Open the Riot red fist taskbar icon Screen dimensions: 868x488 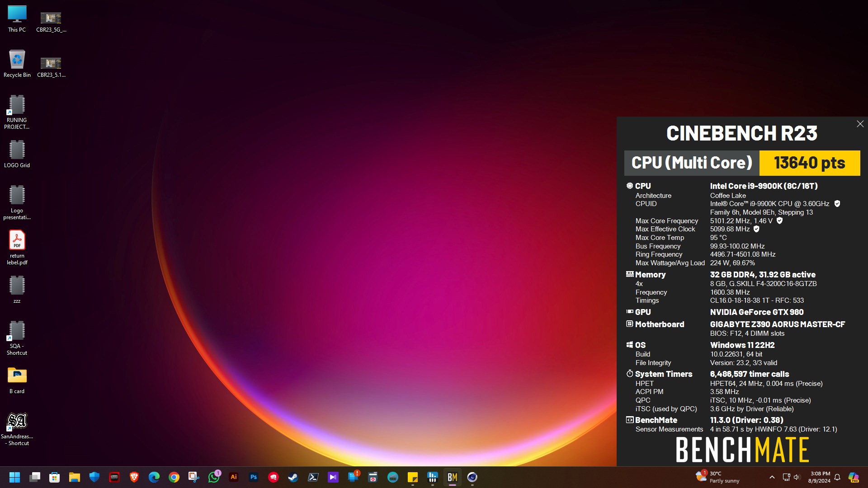[274, 477]
